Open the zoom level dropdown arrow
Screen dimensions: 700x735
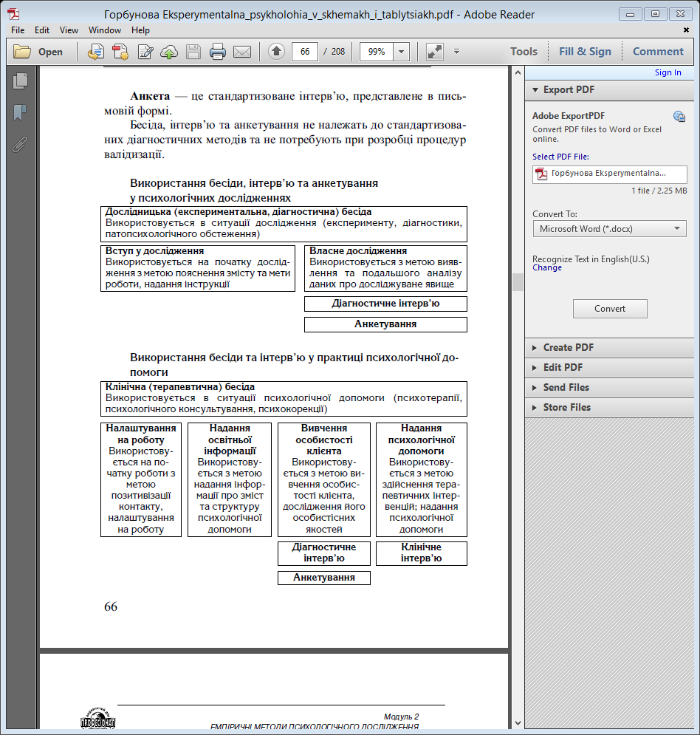click(x=401, y=52)
